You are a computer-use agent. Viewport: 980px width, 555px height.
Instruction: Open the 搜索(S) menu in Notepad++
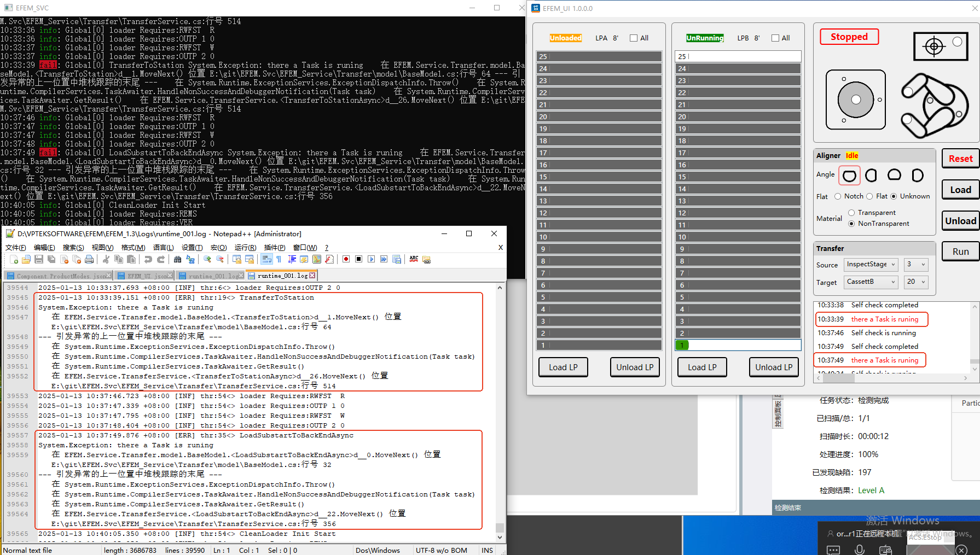(x=73, y=248)
